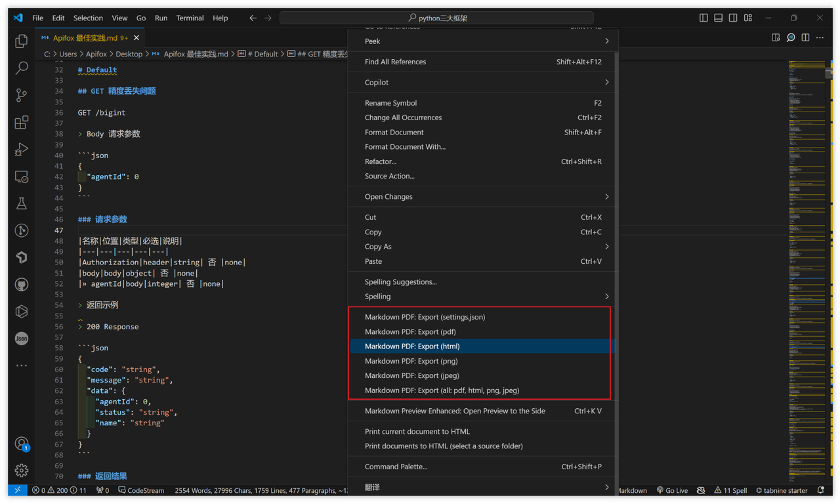Open the Selection menu

88,18
